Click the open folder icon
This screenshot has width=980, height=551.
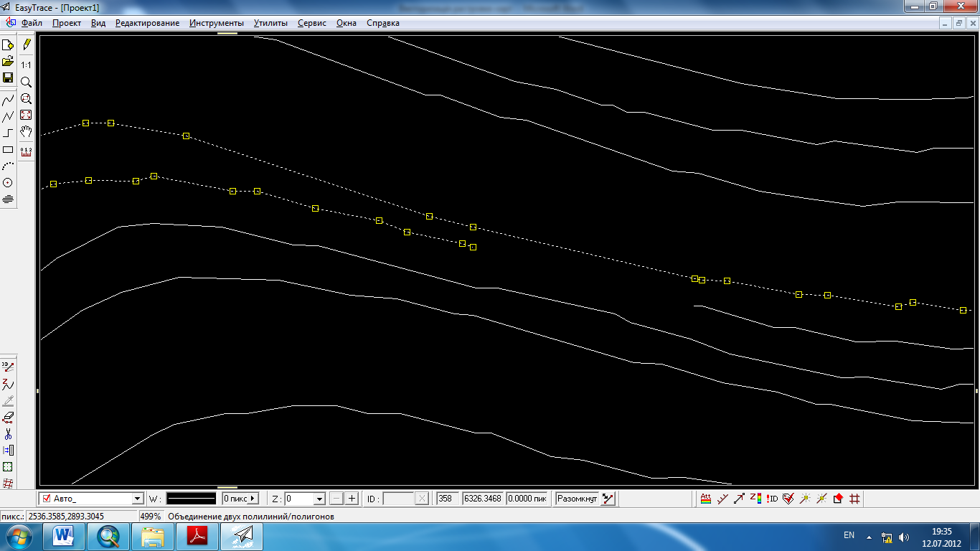pos(8,61)
